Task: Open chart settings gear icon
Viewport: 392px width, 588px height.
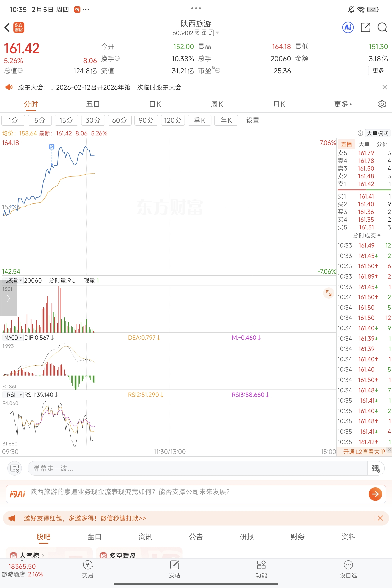Action: 382,104
